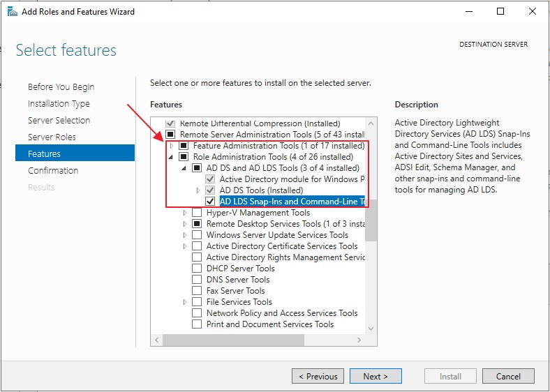Screen dimensions: 550x392
Task: Select Print and Document Services Tools checkbox
Action: click(x=198, y=324)
